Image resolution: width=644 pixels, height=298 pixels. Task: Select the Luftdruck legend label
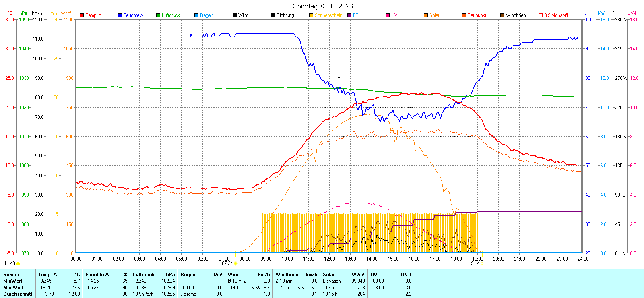(x=171, y=15)
